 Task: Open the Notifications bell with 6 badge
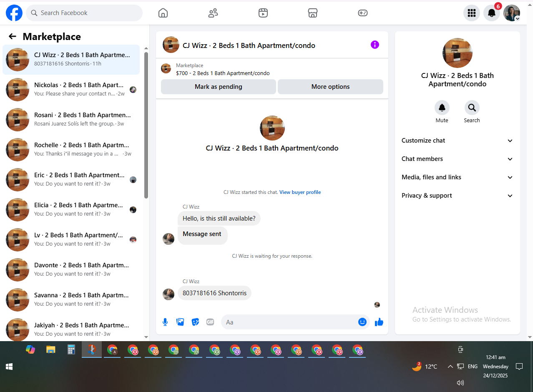(x=492, y=13)
